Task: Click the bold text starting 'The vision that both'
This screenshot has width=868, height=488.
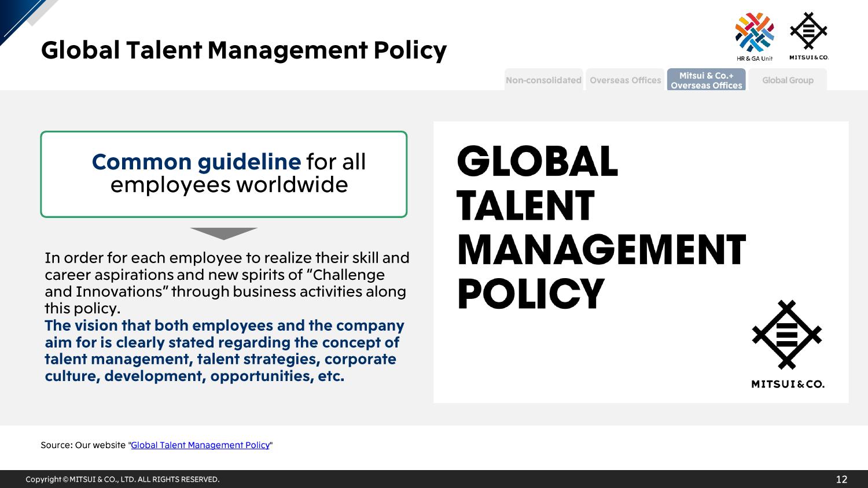Action: (225, 350)
